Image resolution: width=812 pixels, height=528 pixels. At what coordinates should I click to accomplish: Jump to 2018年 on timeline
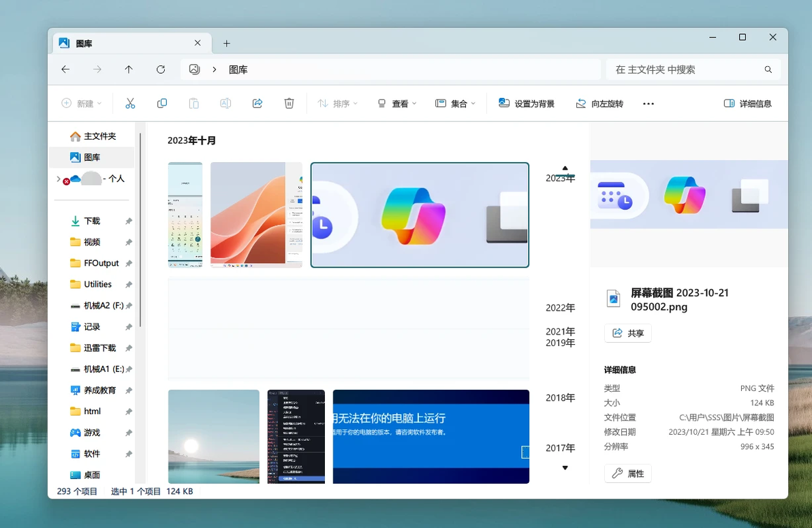561,398
